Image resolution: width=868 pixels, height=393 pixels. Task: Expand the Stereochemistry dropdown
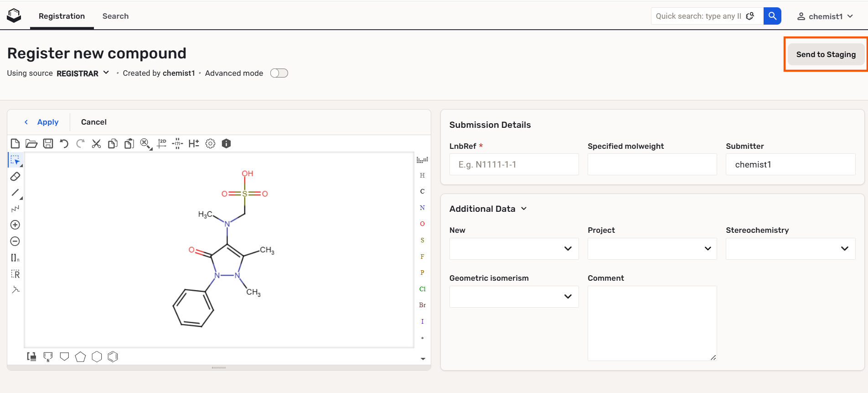(790, 249)
